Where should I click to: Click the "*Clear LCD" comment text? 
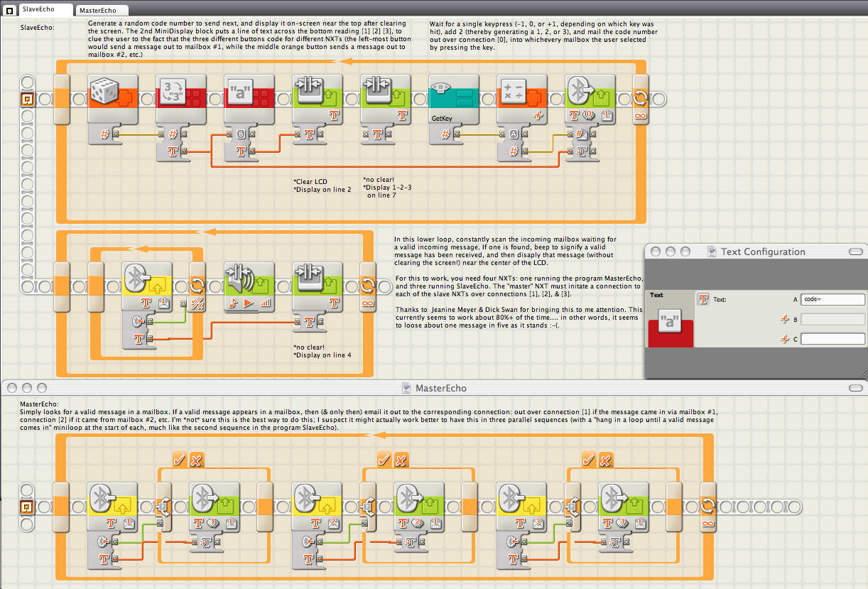click(x=310, y=182)
